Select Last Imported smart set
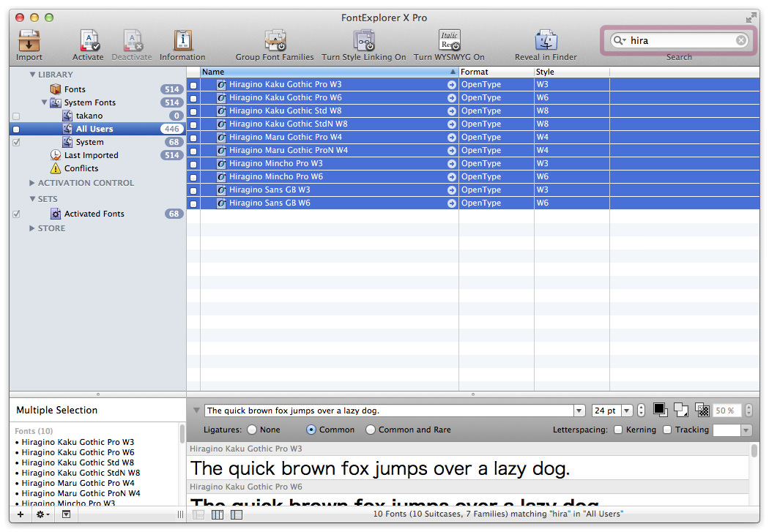769x532 pixels. 92,155
